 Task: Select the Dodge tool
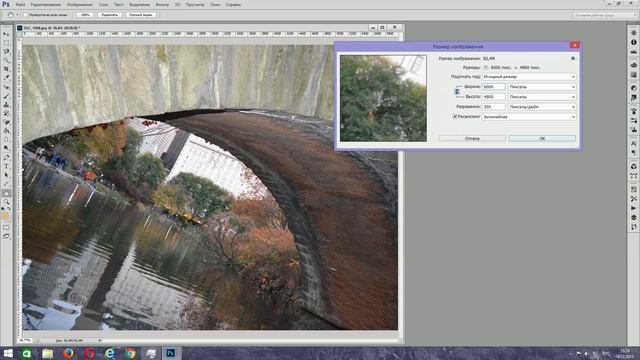pos(6,148)
